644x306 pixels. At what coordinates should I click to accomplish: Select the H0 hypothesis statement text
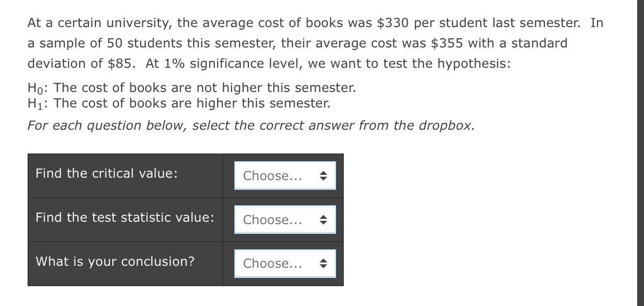pyautogui.click(x=191, y=88)
